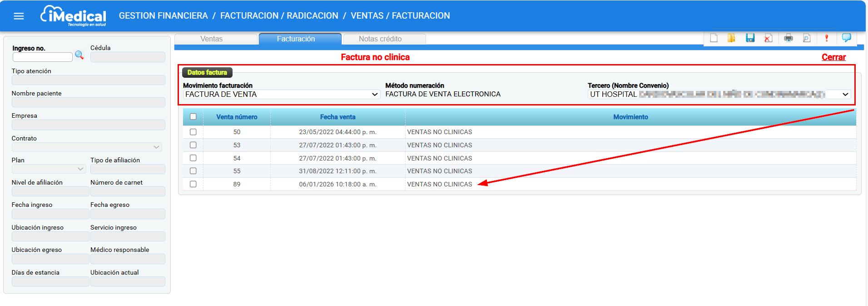Click the search magnifier beside Ingreso no.
The image size is (868, 306).
click(x=79, y=55)
